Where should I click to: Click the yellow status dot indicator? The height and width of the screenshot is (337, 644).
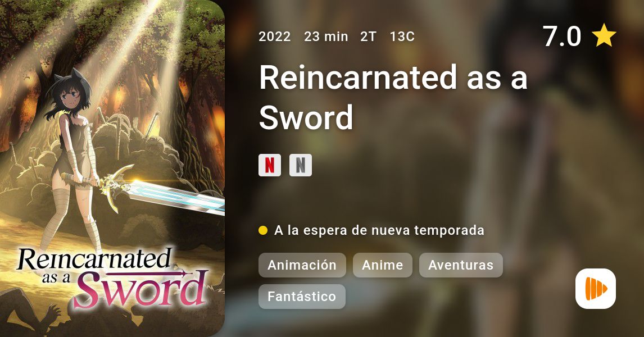pos(263,230)
